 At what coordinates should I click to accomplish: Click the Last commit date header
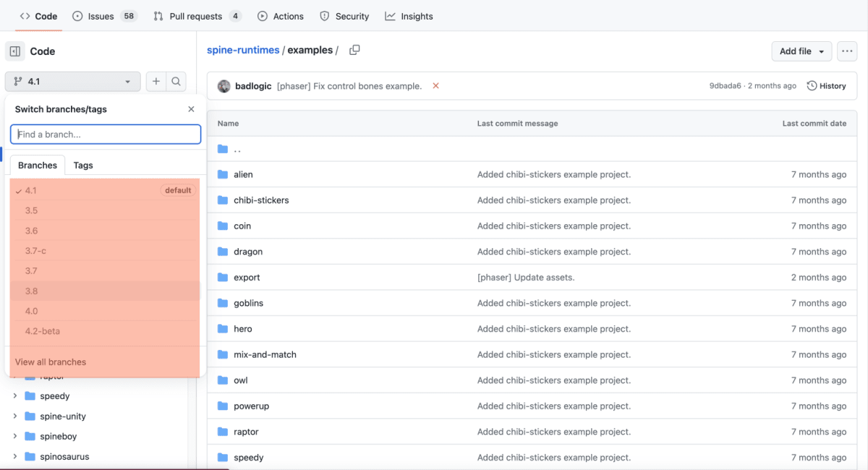tap(814, 124)
